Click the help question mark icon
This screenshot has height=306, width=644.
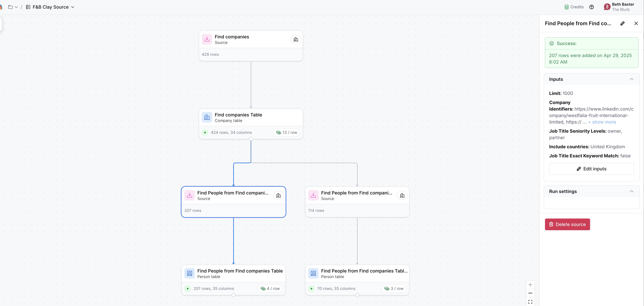592,7
